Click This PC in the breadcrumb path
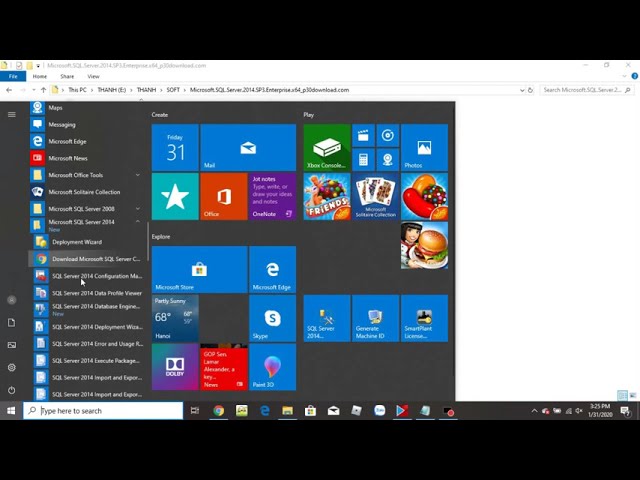640x480 pixels. click(77, 90)
